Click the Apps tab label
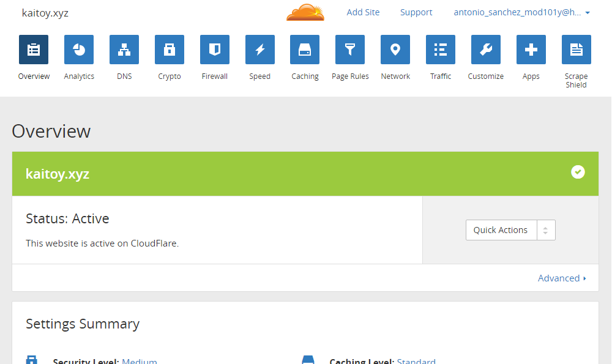Screen dimensions: 612x364 (531, 76)
